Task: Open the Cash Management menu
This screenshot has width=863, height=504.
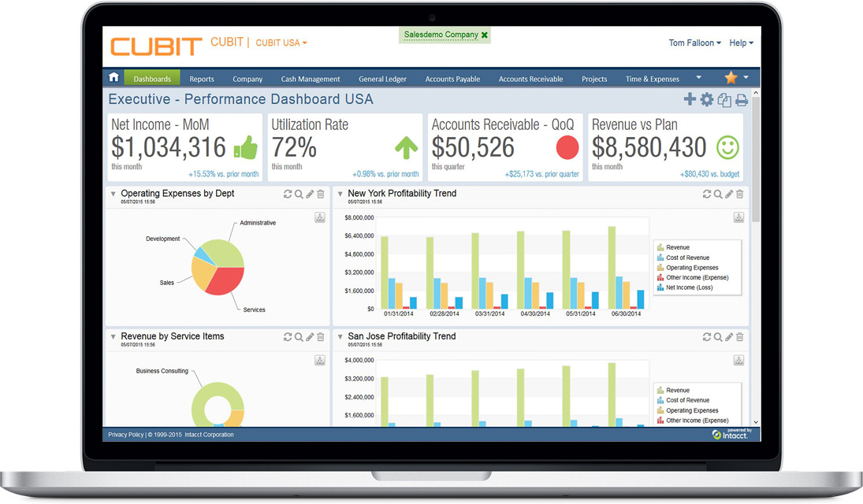Action: click(311, 79)
